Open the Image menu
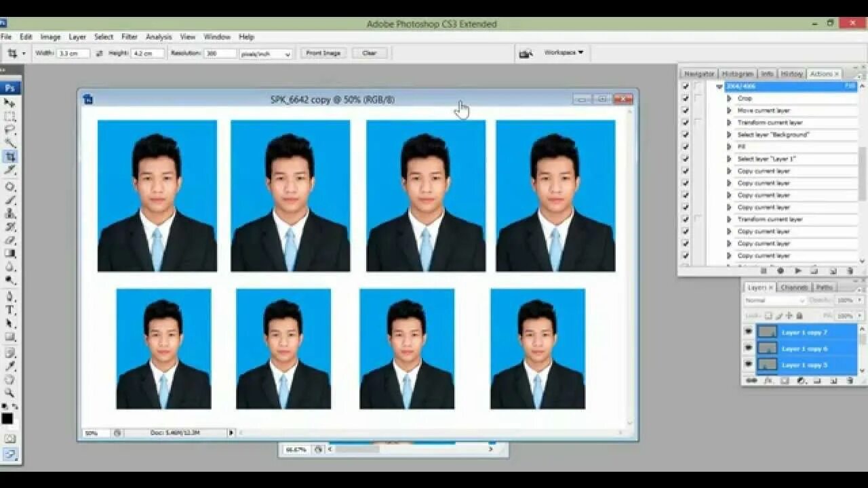Viewport: 868px width, 488px height. pos(50,37)
